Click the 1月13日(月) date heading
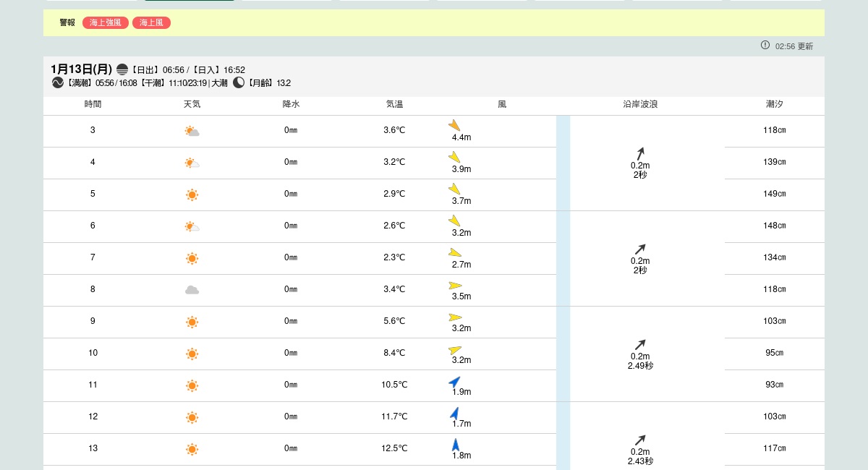 click(81, 69)
